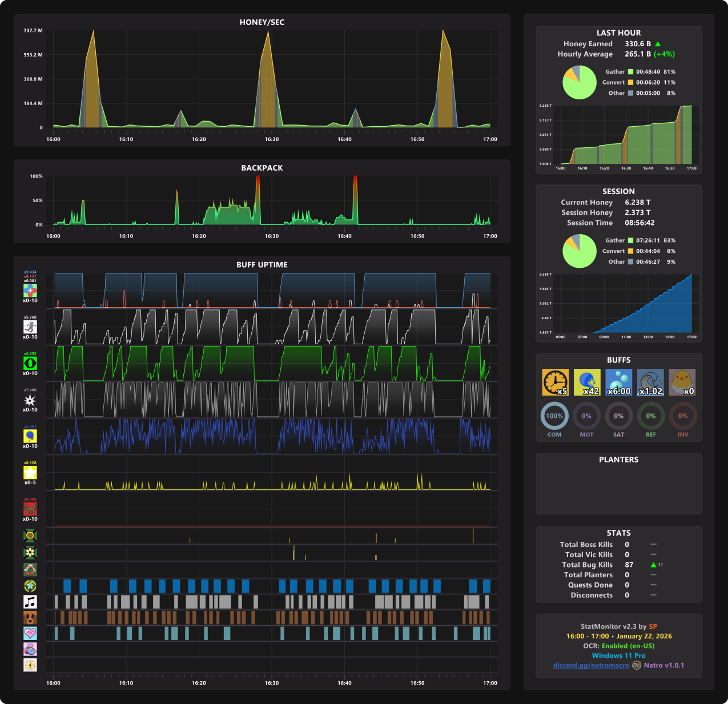Click the red Reindeer Fetch icon

click(x=30, y=509)
